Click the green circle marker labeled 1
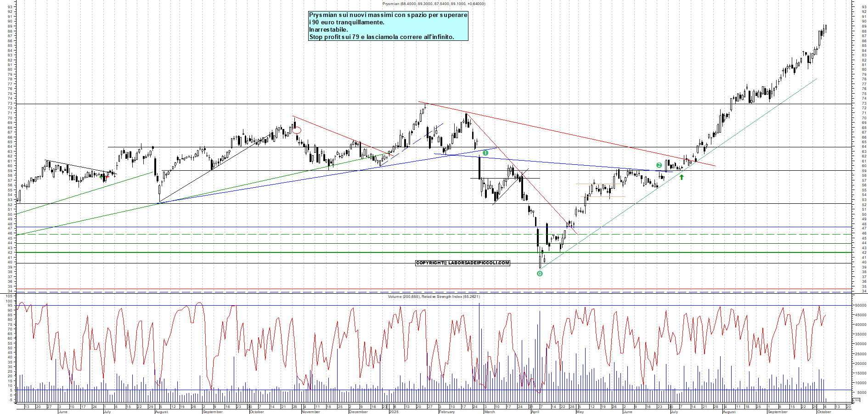 point(485,153)
